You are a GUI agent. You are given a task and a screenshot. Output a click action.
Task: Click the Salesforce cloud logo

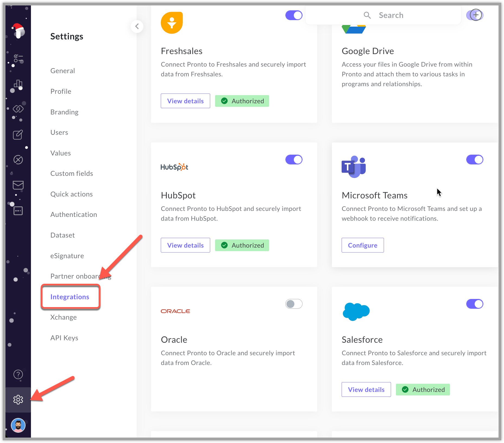point(356,311)
